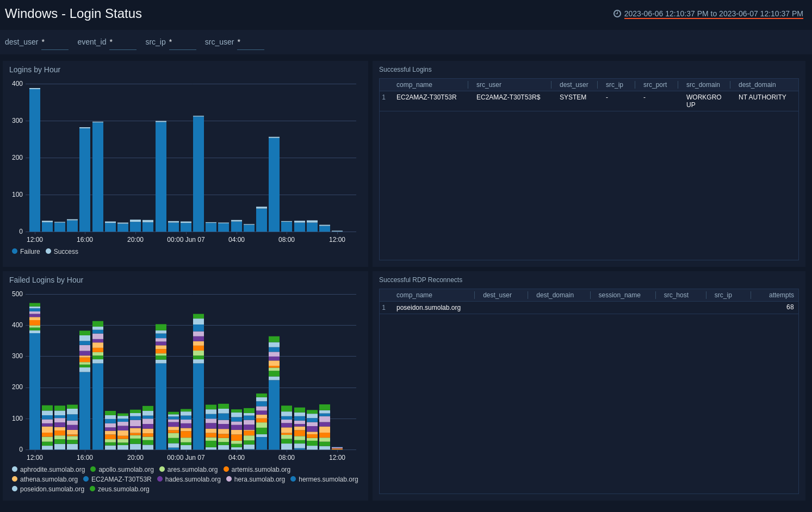
Task: Click the Failed Logins by Hour panel title
Action: [46, 280]
